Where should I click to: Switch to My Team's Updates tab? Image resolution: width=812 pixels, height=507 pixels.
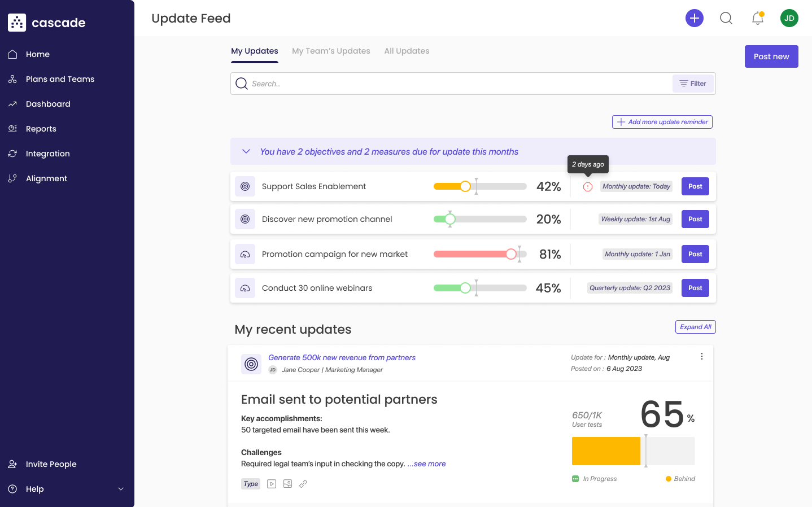[x=331, y=50]
